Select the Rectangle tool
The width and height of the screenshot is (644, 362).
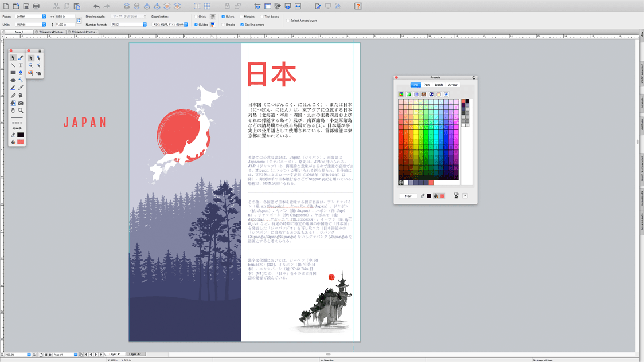[x=13, y=73]
